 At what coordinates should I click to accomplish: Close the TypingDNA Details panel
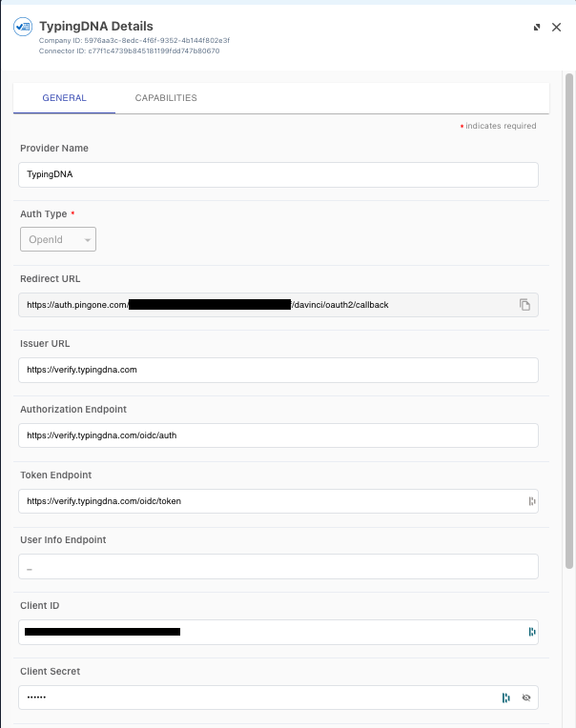coord(556,28)
